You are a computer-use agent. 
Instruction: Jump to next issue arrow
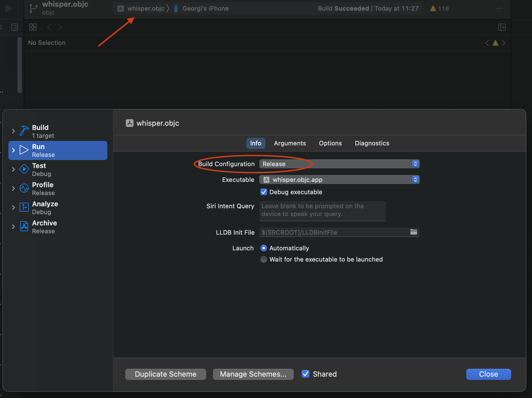click(504, 43)
